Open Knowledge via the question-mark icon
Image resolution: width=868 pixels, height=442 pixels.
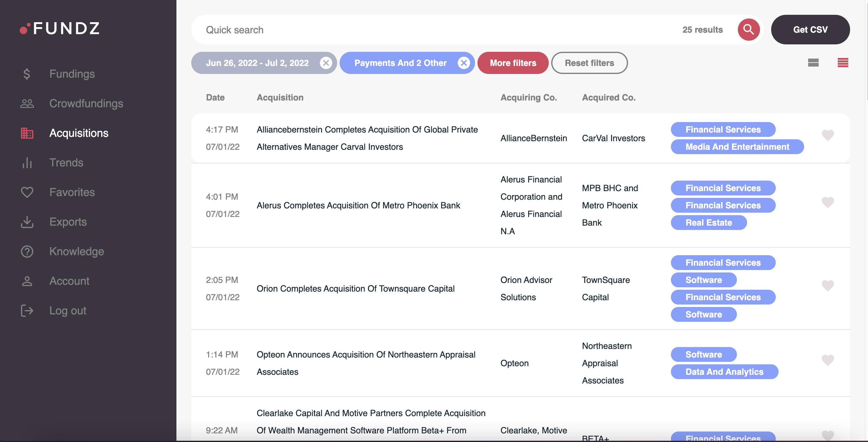tap(27, 252)
